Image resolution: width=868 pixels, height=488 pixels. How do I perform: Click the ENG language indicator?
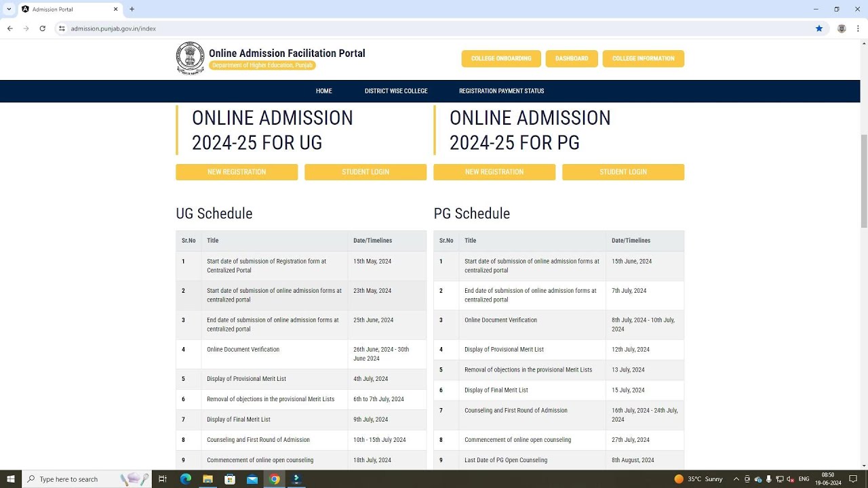[x=804, y=479]
